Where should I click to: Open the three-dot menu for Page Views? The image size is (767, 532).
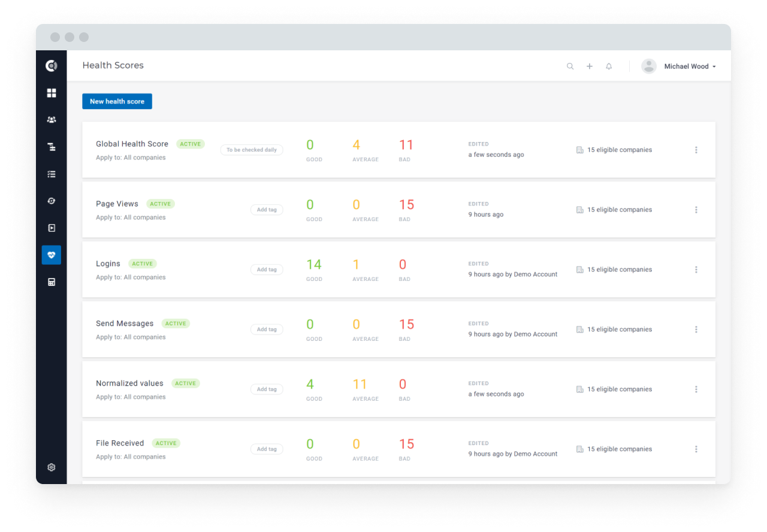[696, 210]
